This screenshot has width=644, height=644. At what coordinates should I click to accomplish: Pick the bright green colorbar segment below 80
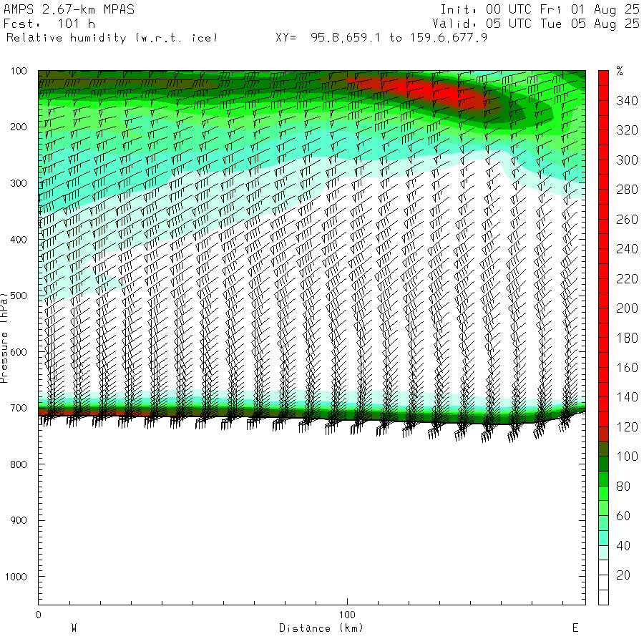tap(603, 494)
